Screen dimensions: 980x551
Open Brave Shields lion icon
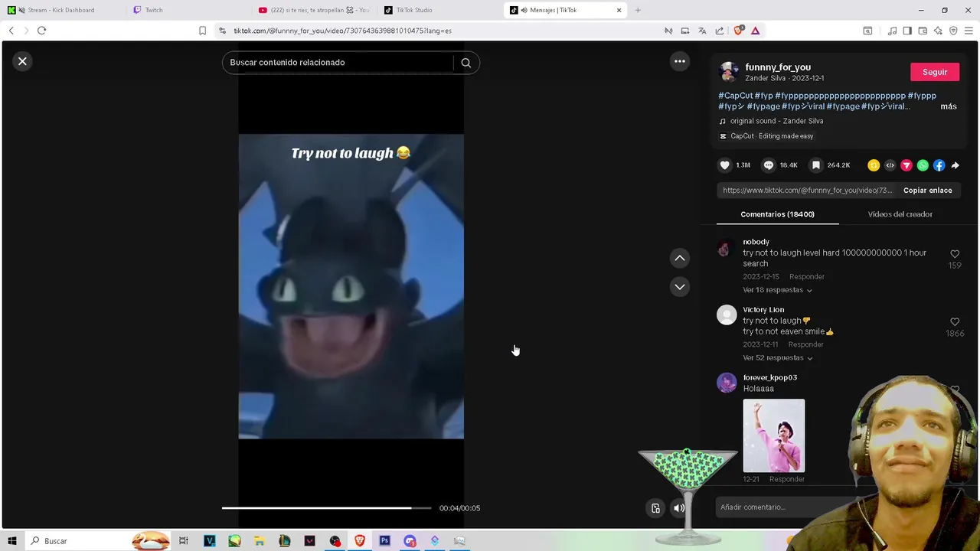tap(738, 31)
